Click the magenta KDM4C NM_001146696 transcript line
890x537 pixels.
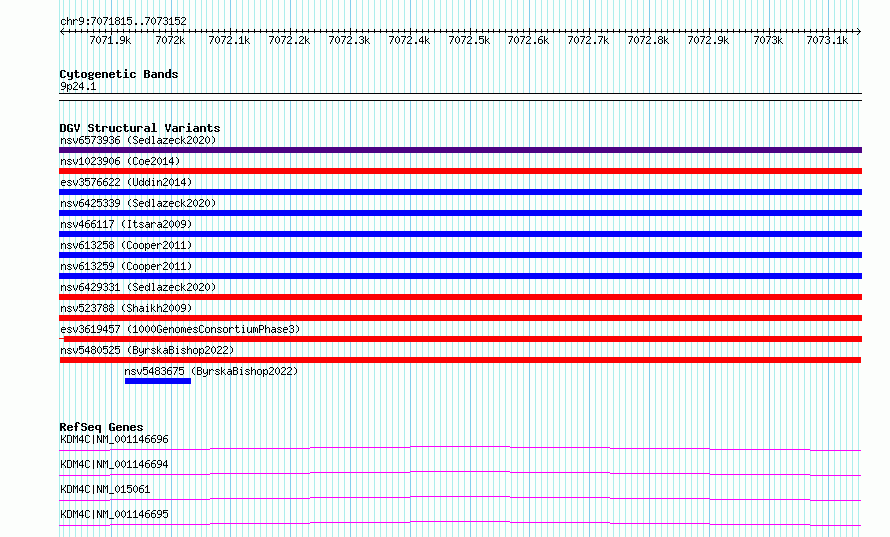(460, 448)
